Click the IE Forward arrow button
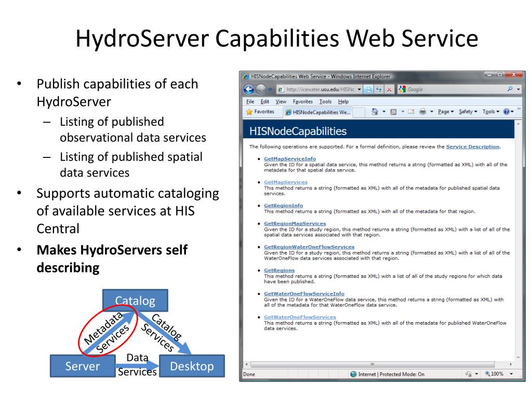 pyautogui.click(x=261, y=89)
